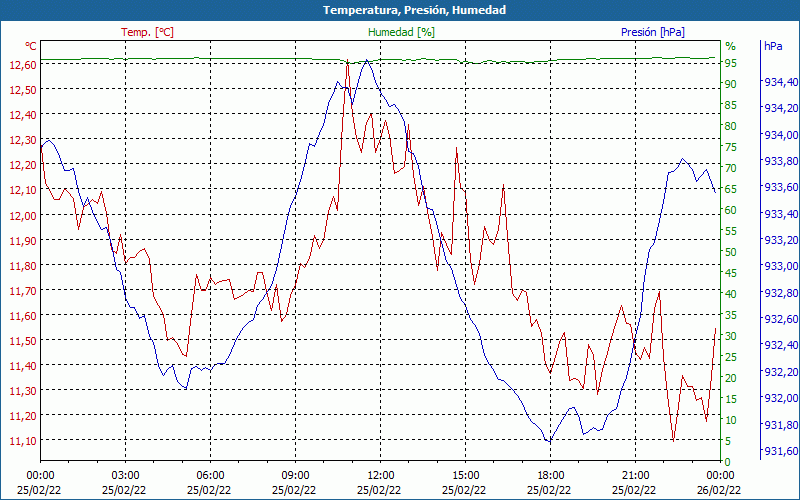Click pressure axis value "933,60"
This screenshot has height=500, width=800.
(781, 187)
